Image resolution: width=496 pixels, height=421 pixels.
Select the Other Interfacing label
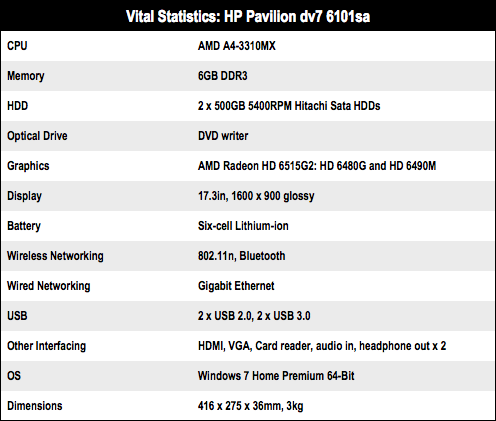(x=47, y=346)
